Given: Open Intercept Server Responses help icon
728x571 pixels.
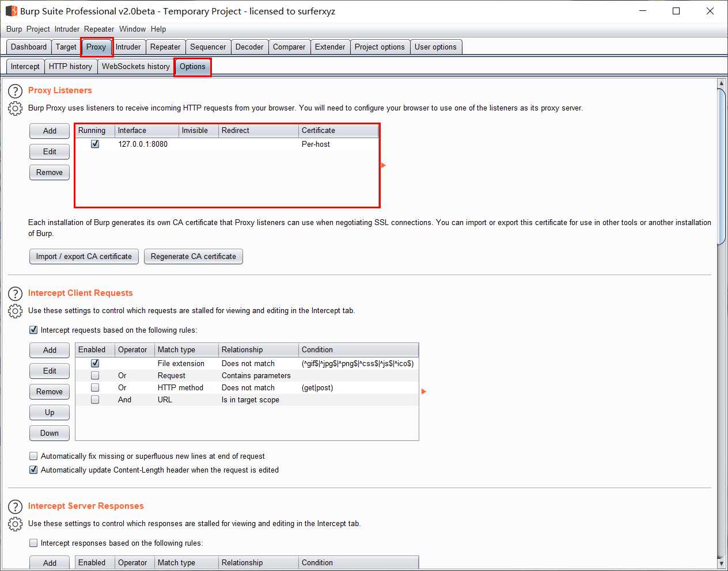Looking at the screenshot, I should click(15, 507).
